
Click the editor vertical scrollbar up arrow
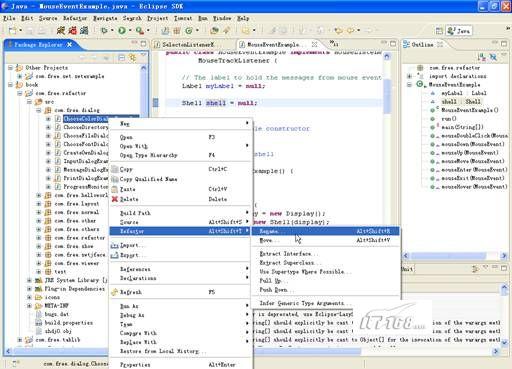(387, 56)
